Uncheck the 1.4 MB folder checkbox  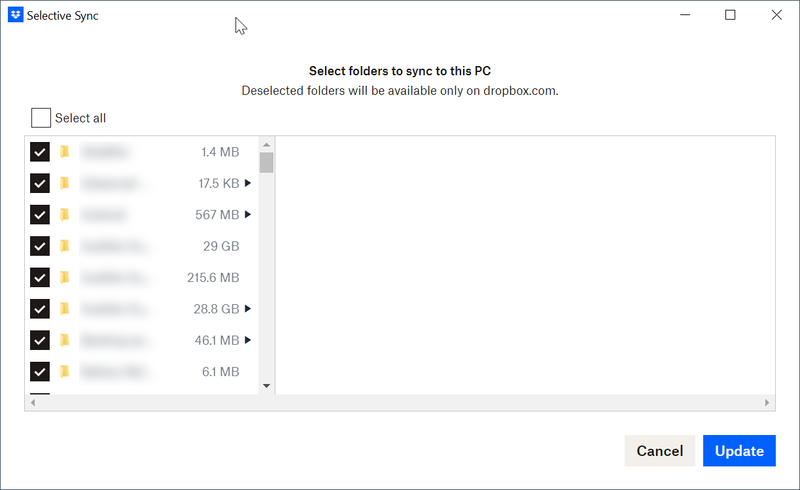click(x=40, y=152)
